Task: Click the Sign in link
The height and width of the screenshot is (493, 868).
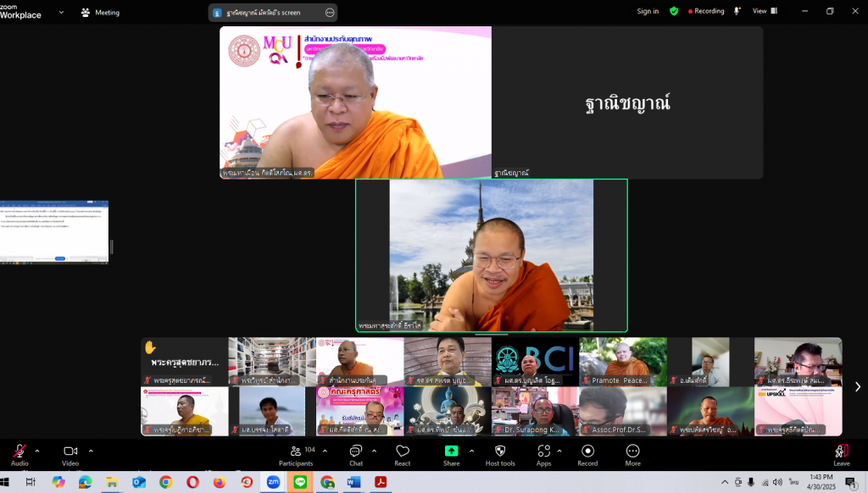Action: coord(648,12)
